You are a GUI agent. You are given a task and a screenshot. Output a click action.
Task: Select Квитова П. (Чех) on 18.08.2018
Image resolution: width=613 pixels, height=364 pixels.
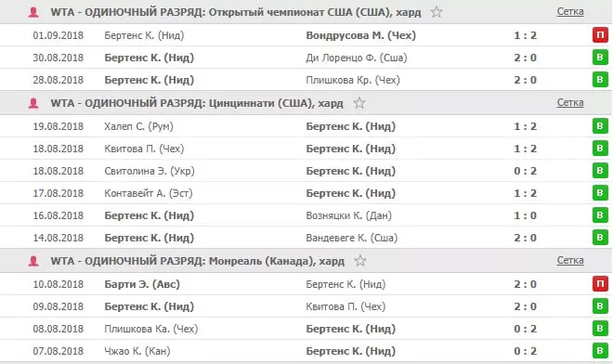[x=144, y=149]
